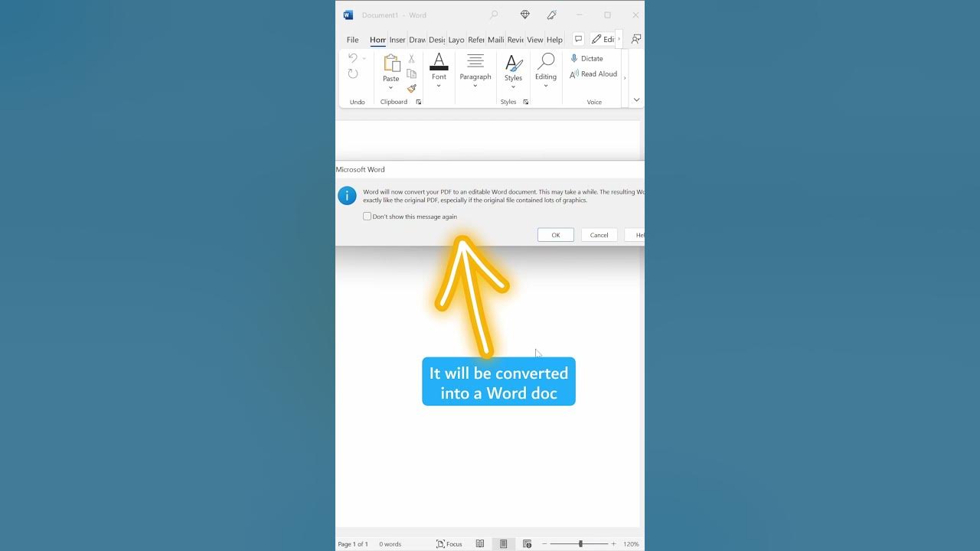Viewport: 980px width, 551px height.
Task: Switch to Read Mode view icon
Action: [x=480, y=544]
